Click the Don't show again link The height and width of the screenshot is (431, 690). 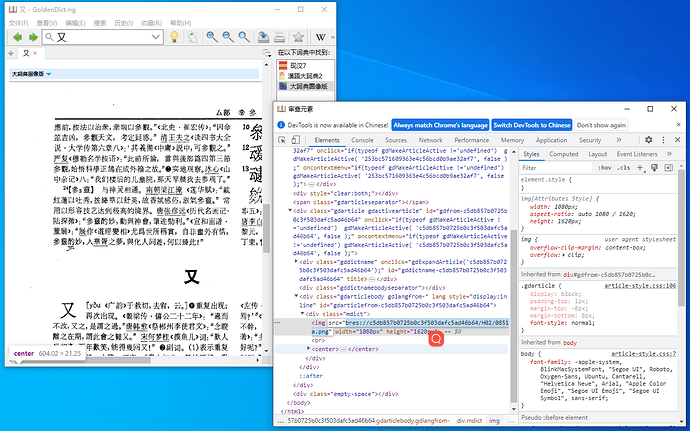pos(602,125)
